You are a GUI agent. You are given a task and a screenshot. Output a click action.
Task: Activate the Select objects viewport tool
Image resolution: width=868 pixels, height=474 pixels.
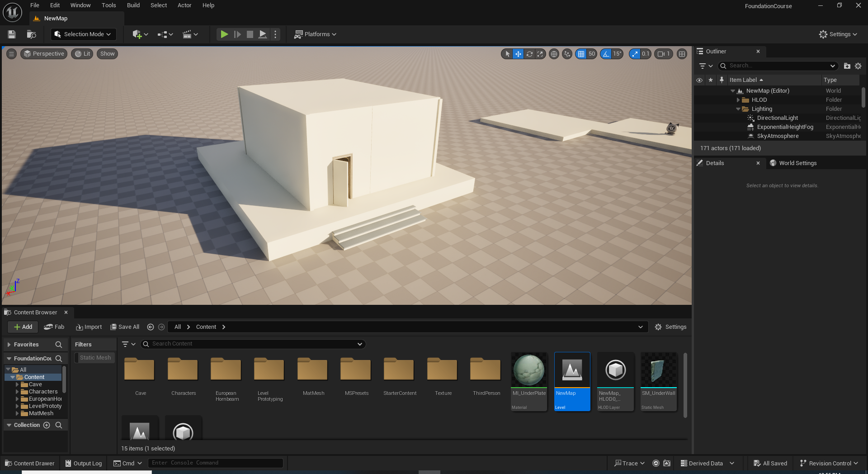pos(507,54)
